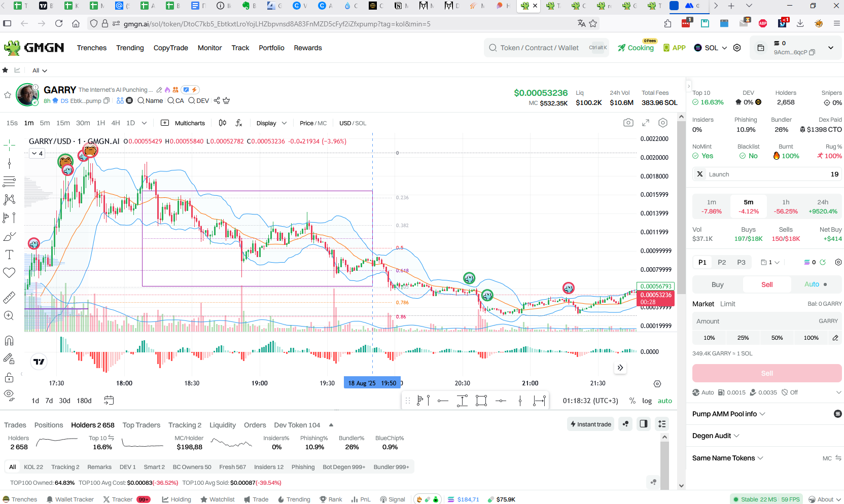Select the crosshair cursor tool in chart toolbar
This screenshot has width=844, height=504.
[9, 146]
